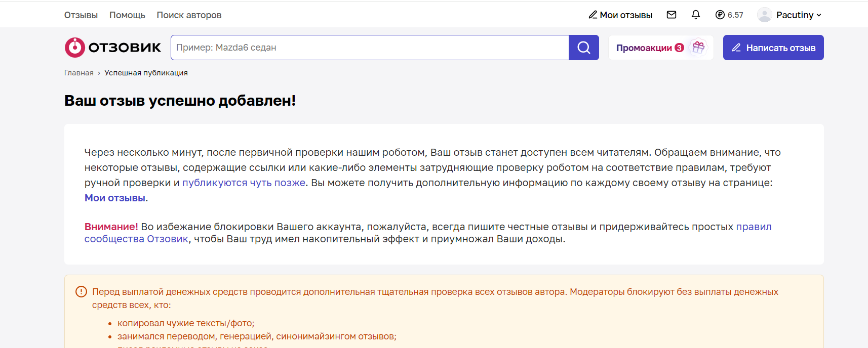Click bullet занимался переводом, генерацией

point(257,336)
